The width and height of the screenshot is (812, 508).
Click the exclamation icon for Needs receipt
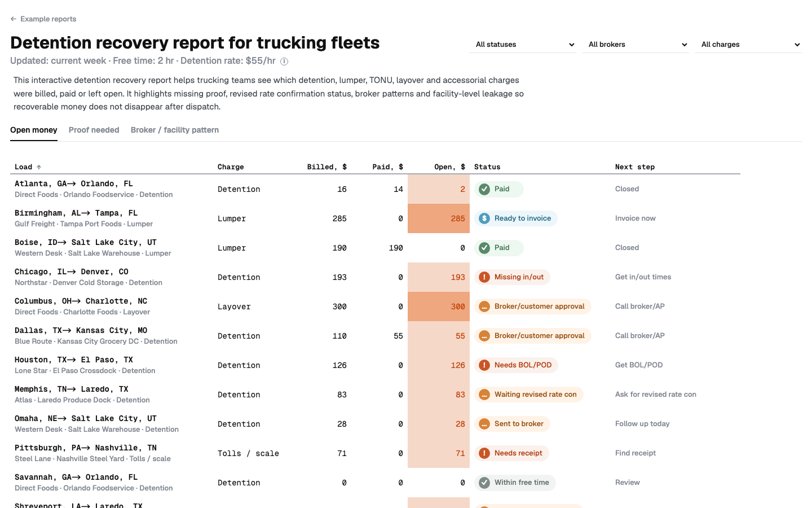click(x=484, y=453)
